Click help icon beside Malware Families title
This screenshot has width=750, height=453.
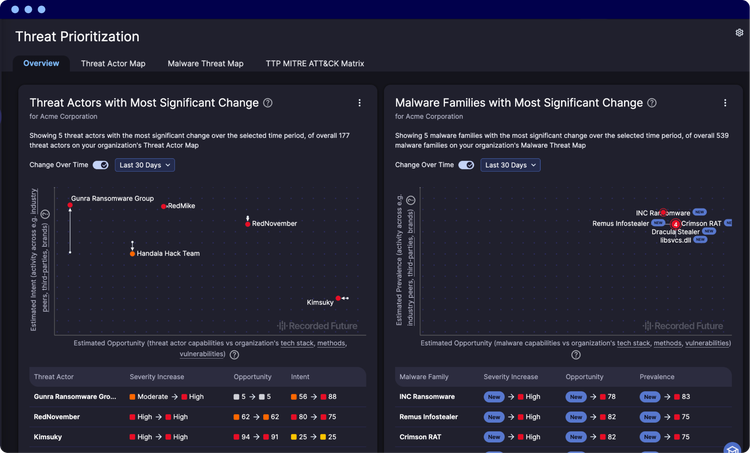click(652, 103)
